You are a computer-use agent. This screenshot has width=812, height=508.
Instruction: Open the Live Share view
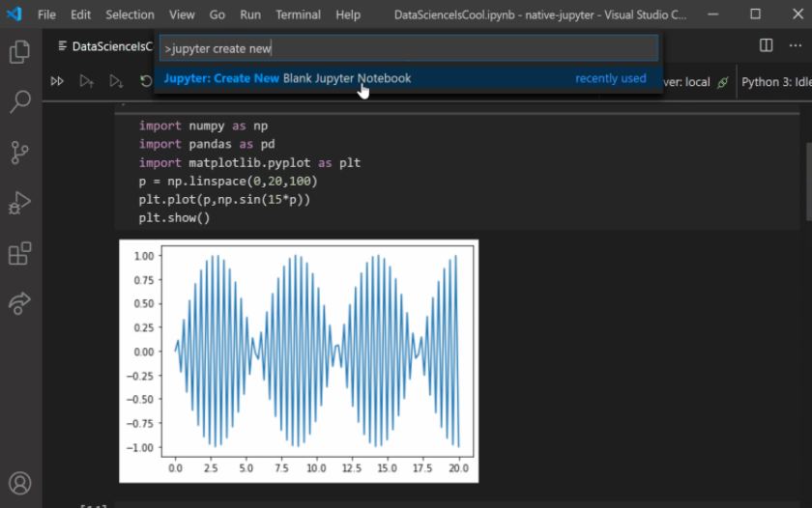19,303
